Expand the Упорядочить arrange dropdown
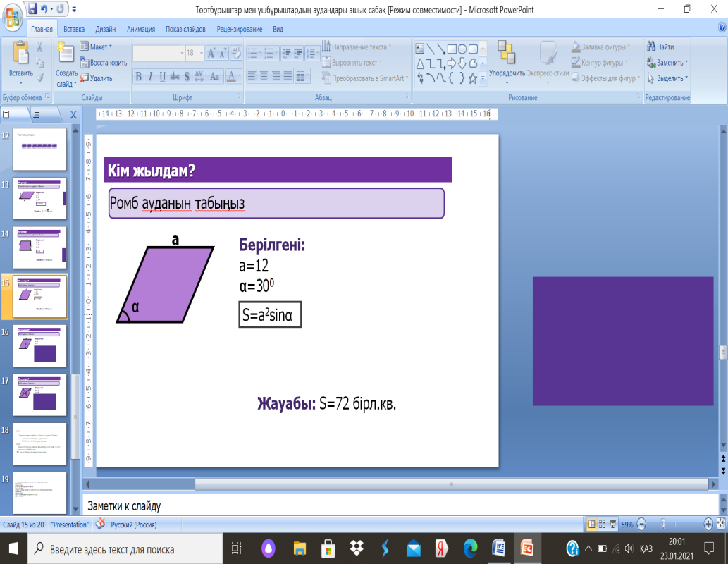 (x=507, y=73)
